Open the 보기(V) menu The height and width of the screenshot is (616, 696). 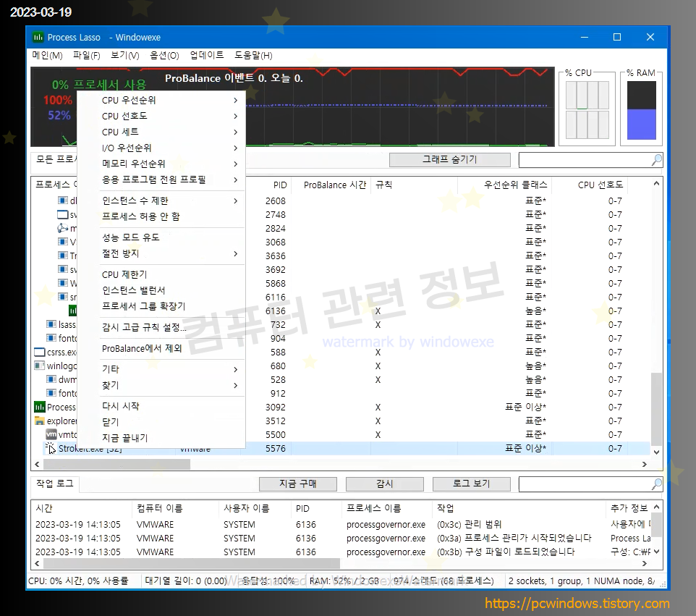click(x=124, y=56)
